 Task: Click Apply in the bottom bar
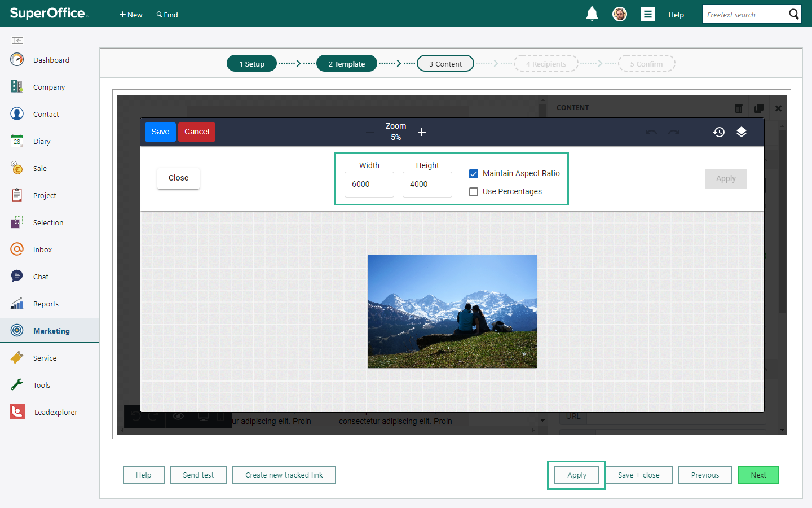(577, 475)
